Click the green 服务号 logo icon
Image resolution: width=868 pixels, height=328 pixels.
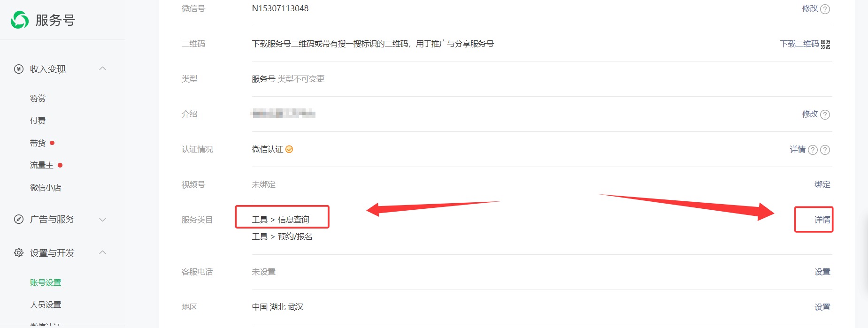pos(20,20)
